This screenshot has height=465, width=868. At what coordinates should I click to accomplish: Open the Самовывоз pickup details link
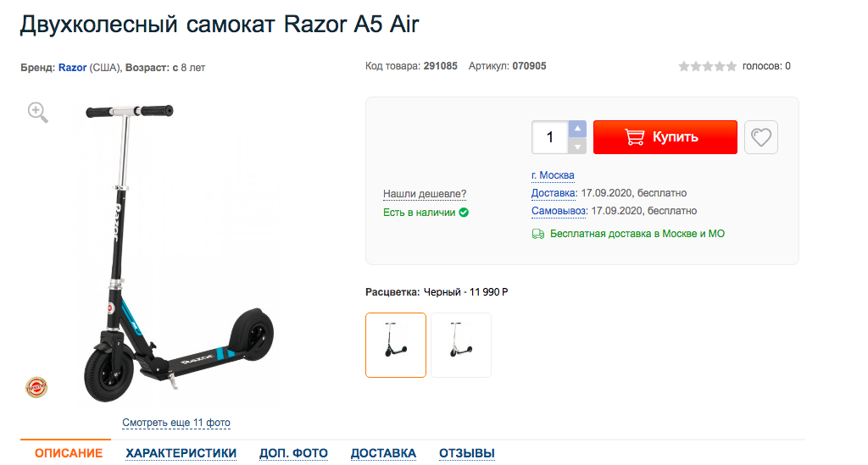click(x=559, y=211)
